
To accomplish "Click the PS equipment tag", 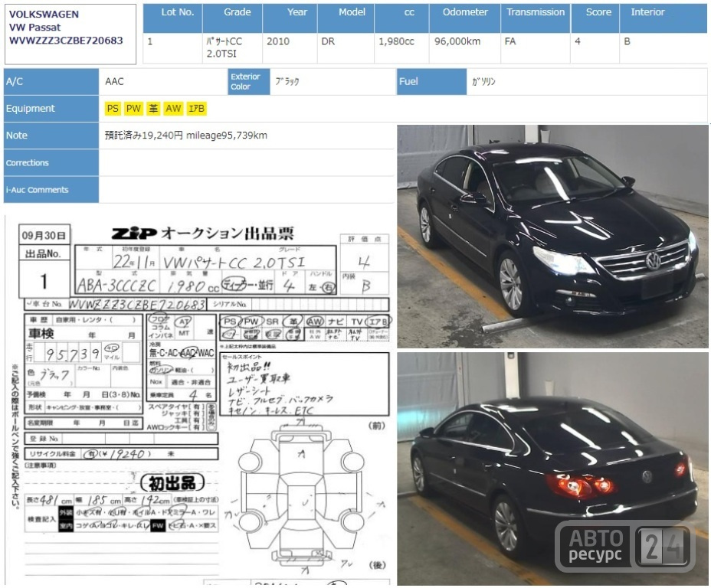I will 113,108.
